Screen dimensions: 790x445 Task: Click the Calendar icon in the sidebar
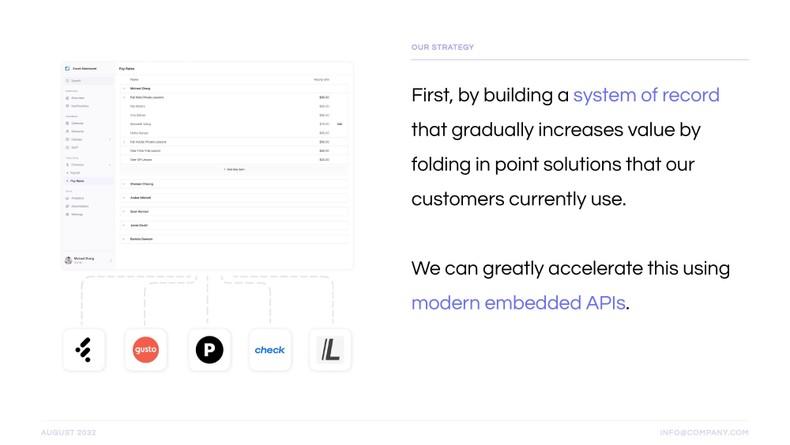pos(68,123)
